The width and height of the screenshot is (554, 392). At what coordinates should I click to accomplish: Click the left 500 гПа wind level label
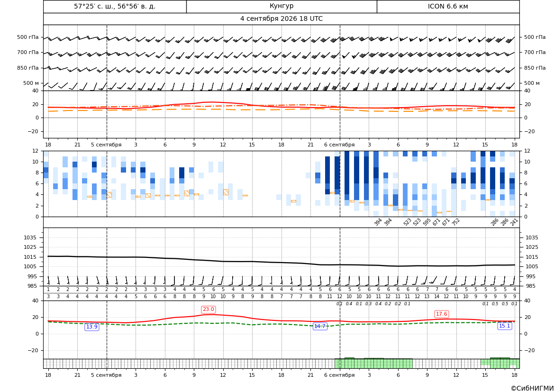(x=28, y=37)
